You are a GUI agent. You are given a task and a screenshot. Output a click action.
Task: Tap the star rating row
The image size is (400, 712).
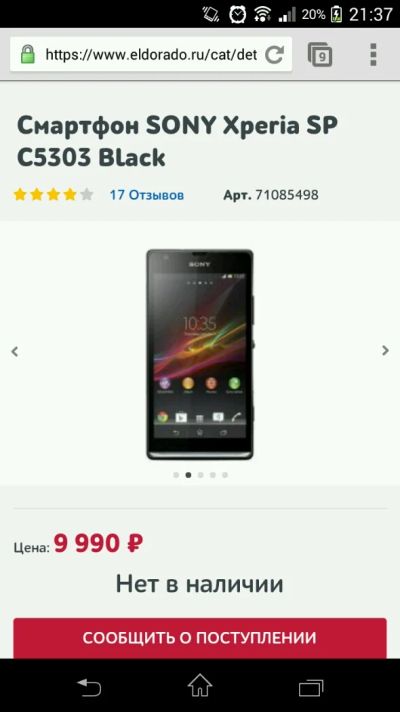[53, 195]
